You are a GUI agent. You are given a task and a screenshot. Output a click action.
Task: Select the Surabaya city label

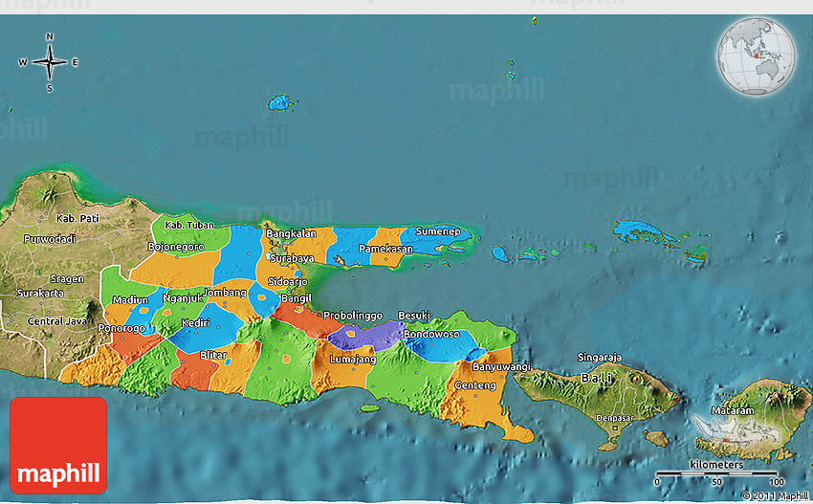(x=289, y=258)
